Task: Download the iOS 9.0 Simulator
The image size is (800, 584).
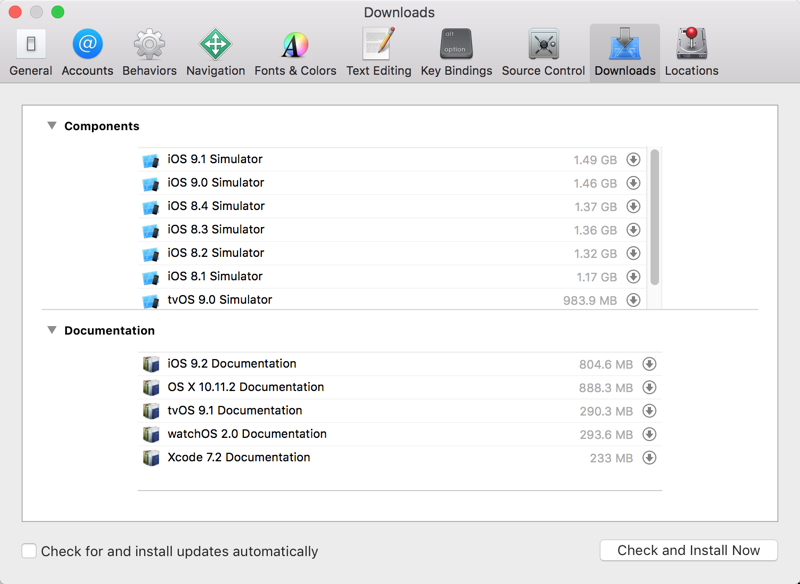Action: pyautogui.click(x=633, y=183)
